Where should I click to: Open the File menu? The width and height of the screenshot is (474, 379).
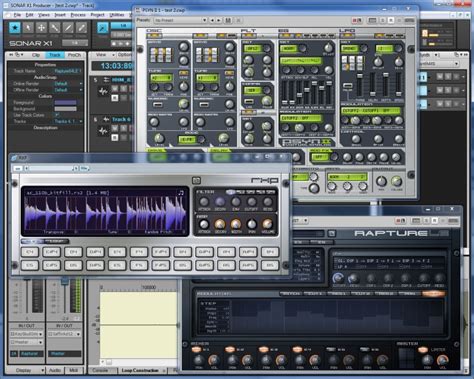pos(17,15)
